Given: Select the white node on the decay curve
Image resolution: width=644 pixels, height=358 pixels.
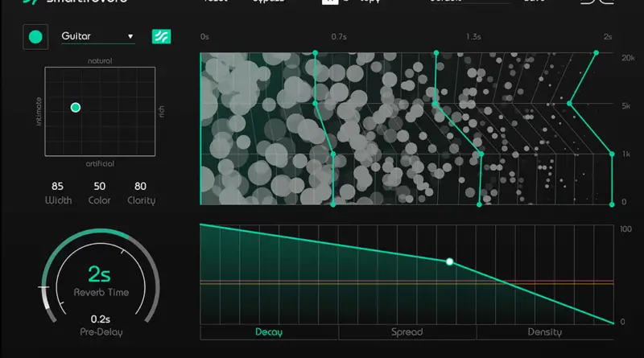Looking at the screenshot, I should click(x=450, y=261).
